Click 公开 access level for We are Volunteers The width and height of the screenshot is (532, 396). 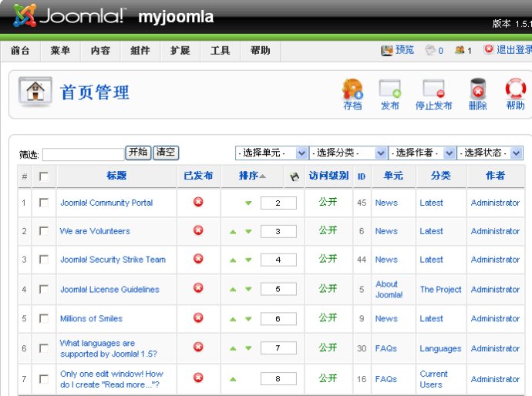click(x=328, y=230)
